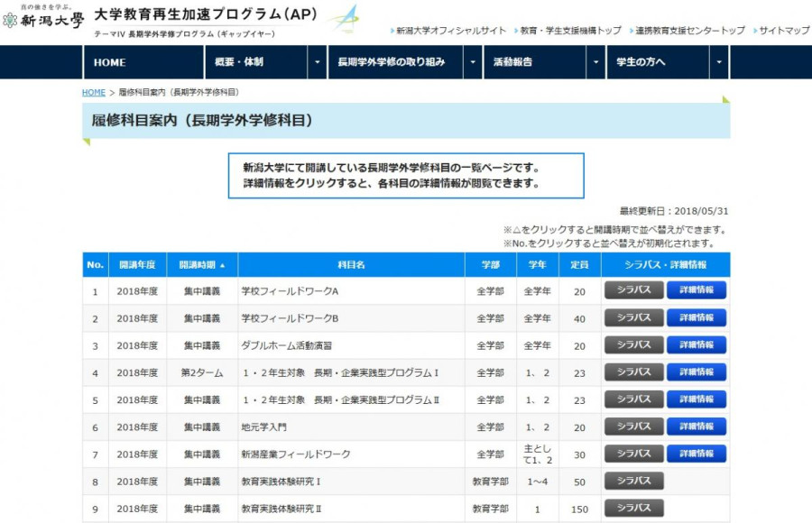
Task: Open the 活動報告 menu item
Action: [535, 62]
